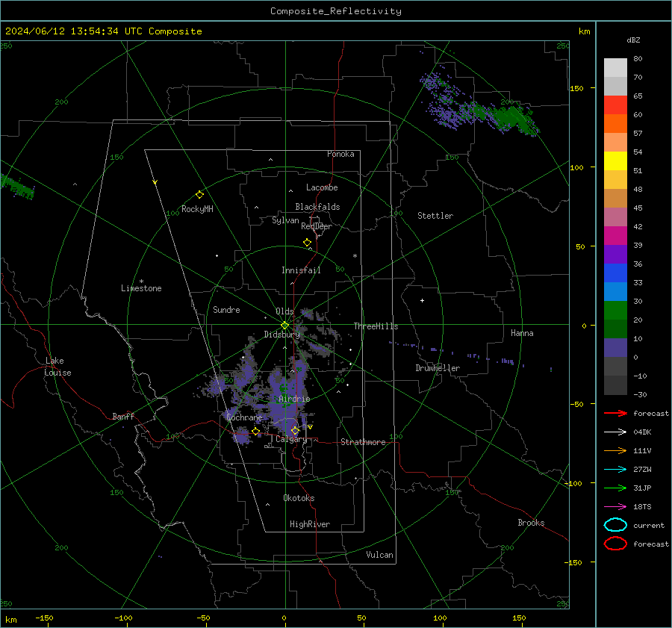Click the Ponoka city label

(x=340, y=154)
